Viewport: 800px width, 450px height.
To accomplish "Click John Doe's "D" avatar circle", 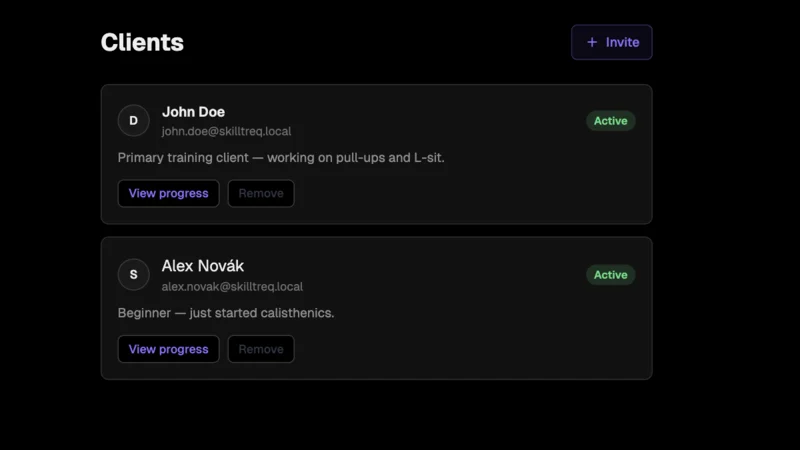I will point(133,121).
